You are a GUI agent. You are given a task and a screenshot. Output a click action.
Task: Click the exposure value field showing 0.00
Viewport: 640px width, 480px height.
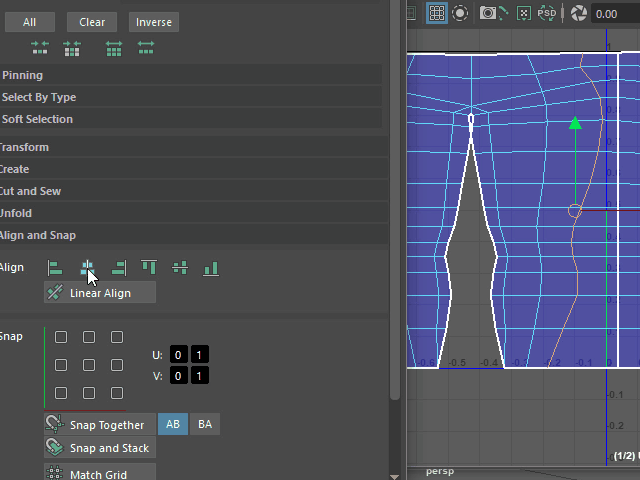(x=614, y=14)
